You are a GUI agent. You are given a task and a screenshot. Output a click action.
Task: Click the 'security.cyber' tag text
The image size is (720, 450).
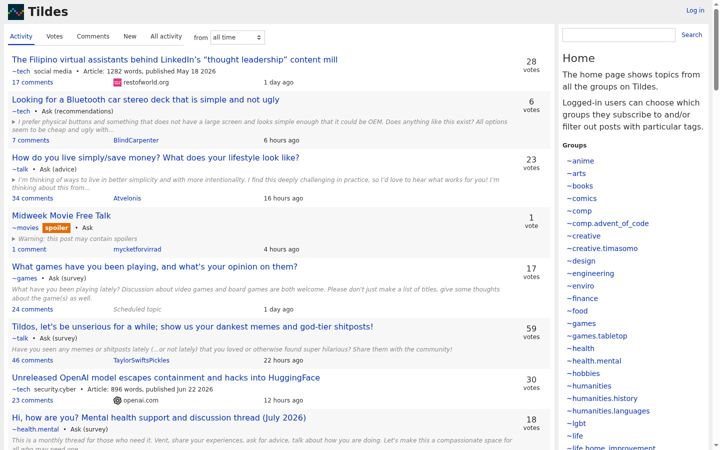(55, 389)
